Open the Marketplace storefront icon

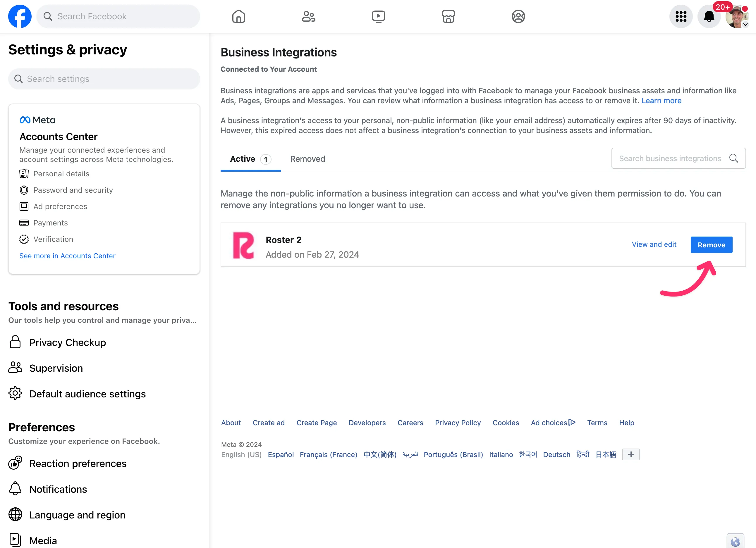[x=448, y=16]
